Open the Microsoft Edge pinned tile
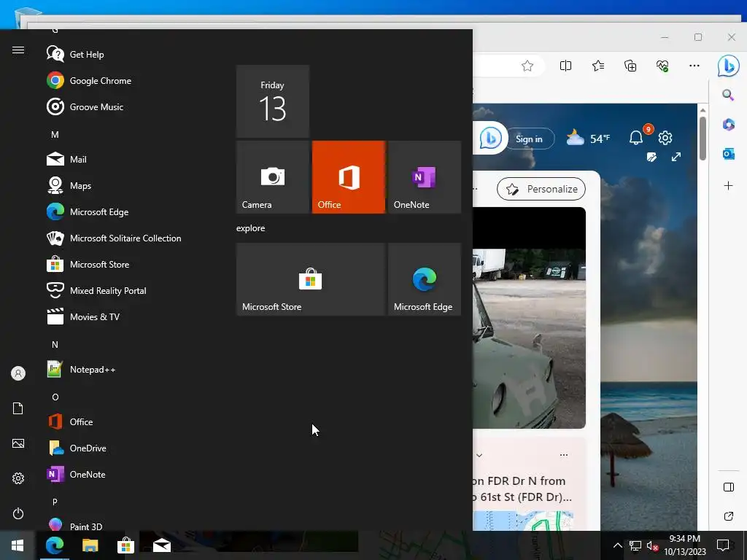Screen dimensions: 747x560 pyautogui.click(x=425, y=279)
